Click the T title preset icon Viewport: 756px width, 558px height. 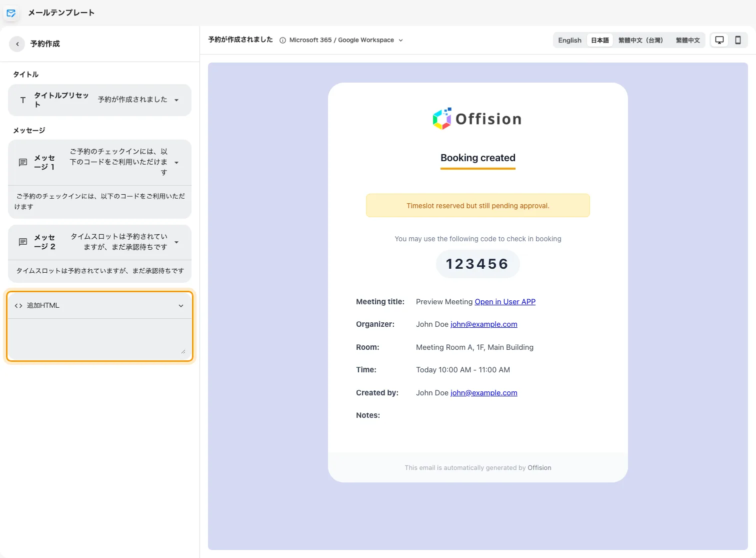click(22, 100)
